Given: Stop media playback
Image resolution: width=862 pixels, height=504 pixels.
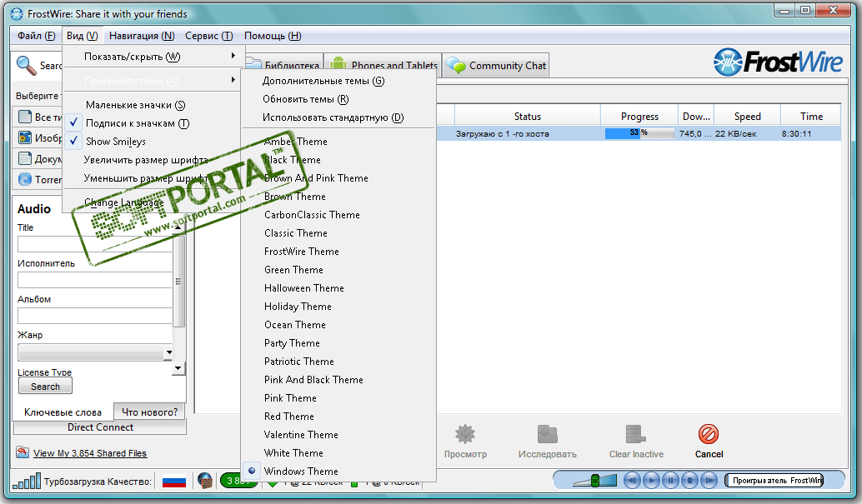Looking at the screenshot, I should [x=690, y=481].
